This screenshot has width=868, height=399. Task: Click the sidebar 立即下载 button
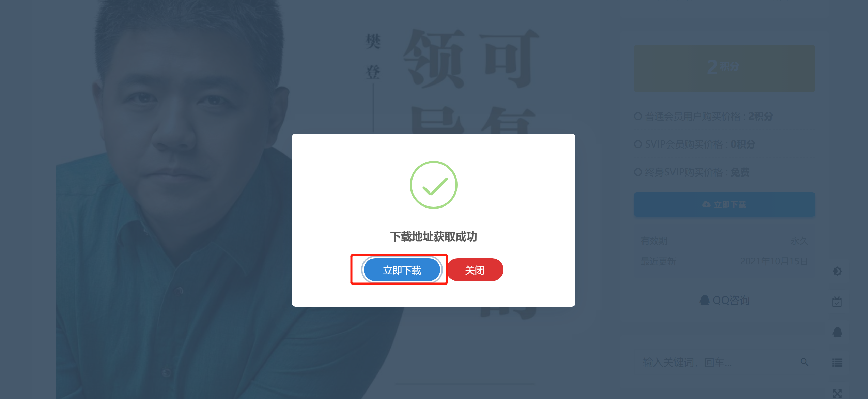tap(724, 204)
